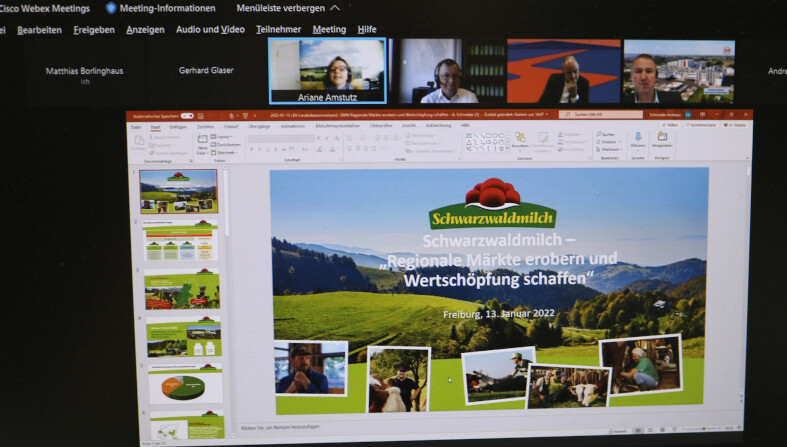Switch to the Einfügen ribbon tab
The width and height of the screenshot is (787, 447).
click(177, 127)
